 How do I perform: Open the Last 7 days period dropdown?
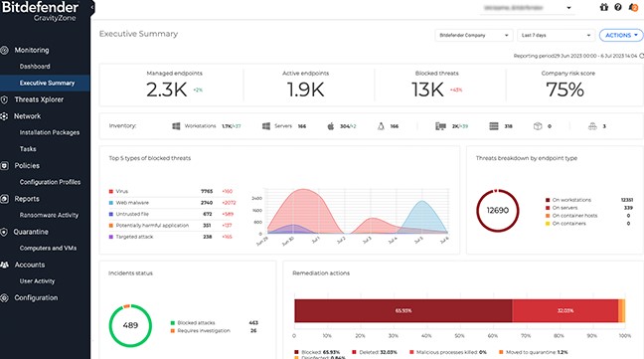click(557, 36)
